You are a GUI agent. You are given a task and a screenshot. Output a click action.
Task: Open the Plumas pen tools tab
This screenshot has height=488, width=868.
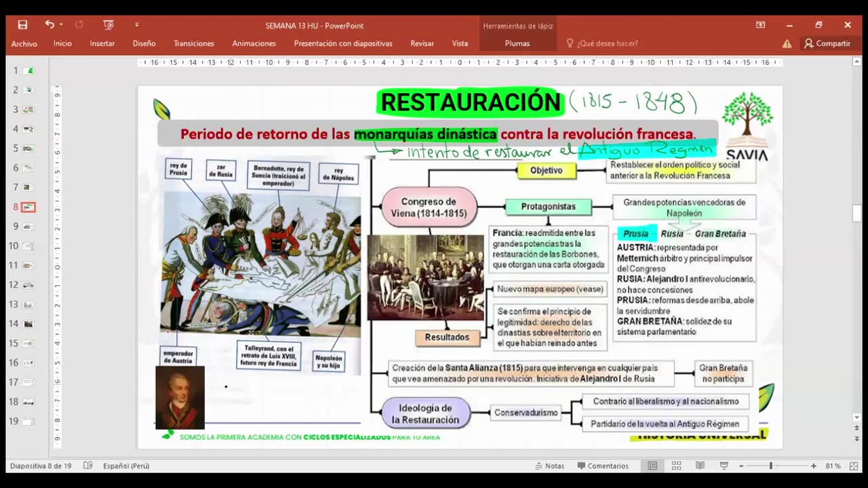(517, 43)
